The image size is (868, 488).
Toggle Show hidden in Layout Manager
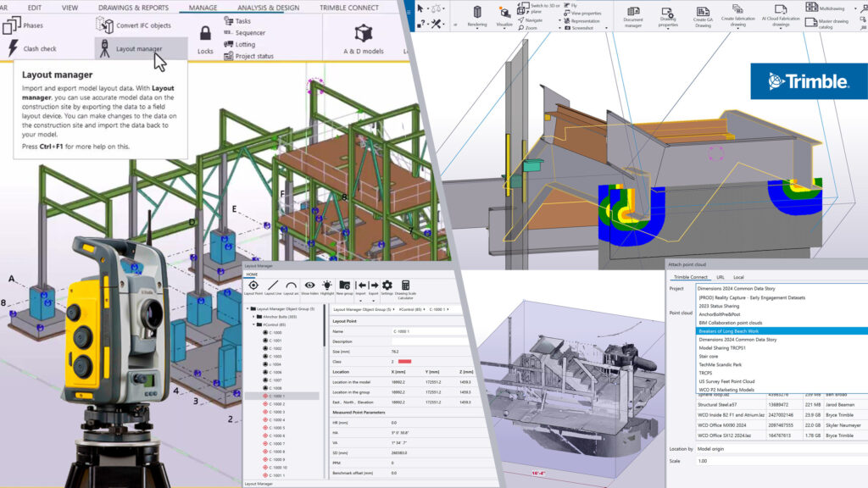pos(309,285)
